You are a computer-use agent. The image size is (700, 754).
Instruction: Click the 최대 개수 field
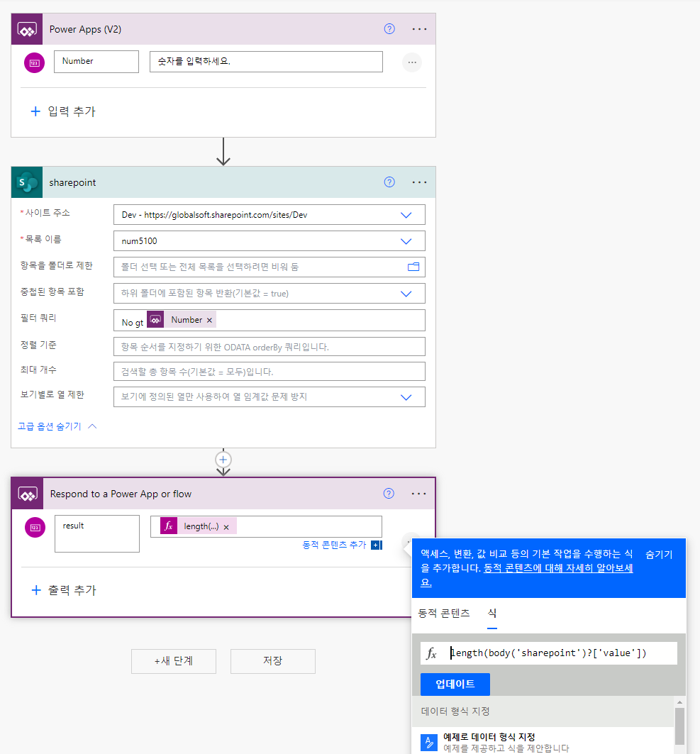click(270, 372)
